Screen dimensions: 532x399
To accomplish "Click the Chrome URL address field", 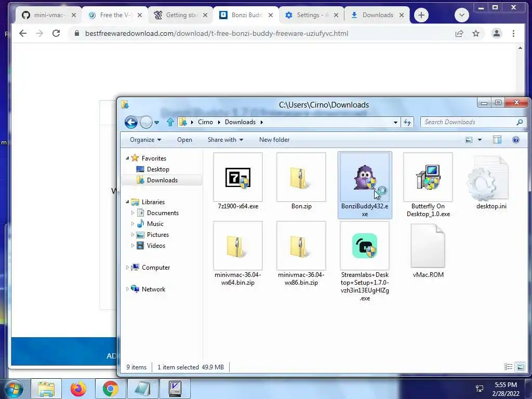I will 261,33.
